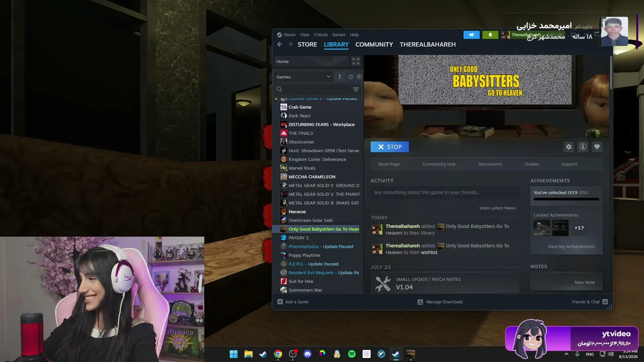
Task: Click the Add a Game plus icon
Action: [x=280, y=302]
